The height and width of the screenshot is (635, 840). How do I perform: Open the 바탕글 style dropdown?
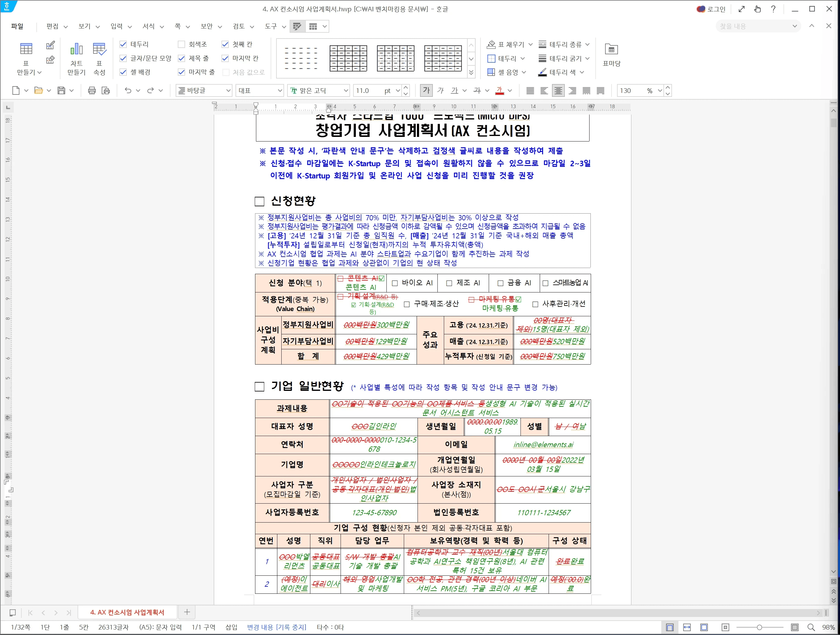pyautogui.click(x=203, y=90)
